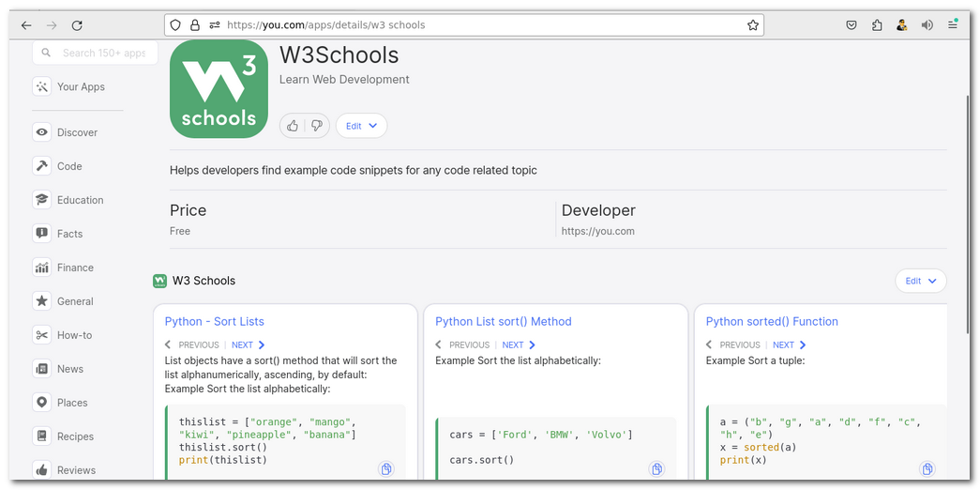This screenshot has width=980, height=490.
Task: Click the Recipes book icon
Action: (42, 436)
